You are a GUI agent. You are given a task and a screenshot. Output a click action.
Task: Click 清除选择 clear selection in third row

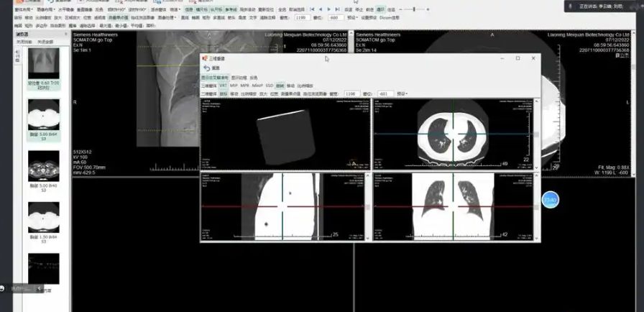point(87,25)
